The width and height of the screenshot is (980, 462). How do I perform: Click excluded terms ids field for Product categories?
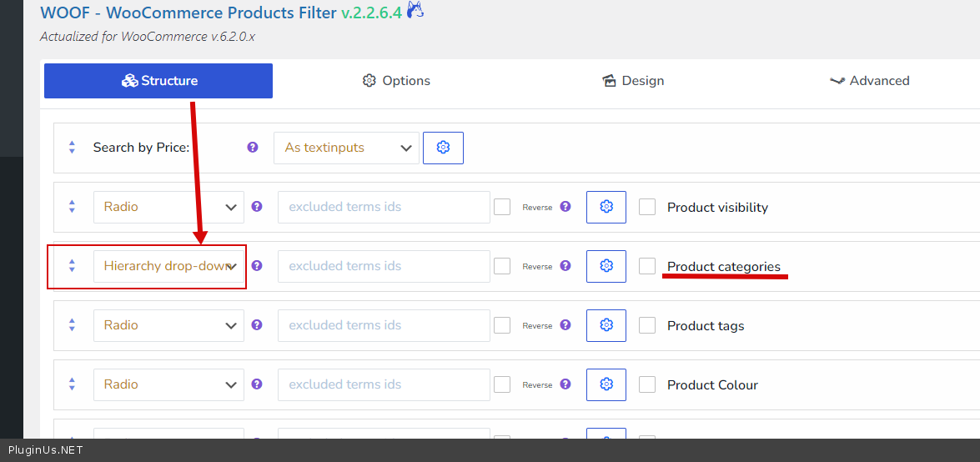384,266
